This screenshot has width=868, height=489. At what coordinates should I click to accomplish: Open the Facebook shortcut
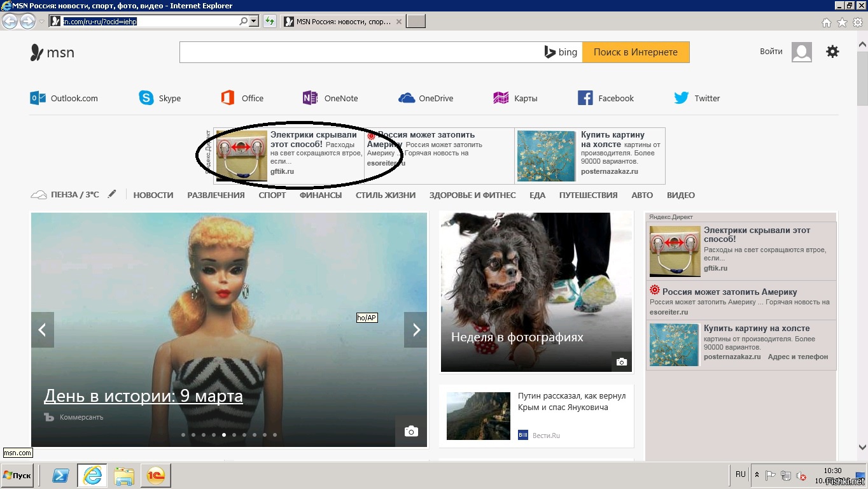pos(606,98)
